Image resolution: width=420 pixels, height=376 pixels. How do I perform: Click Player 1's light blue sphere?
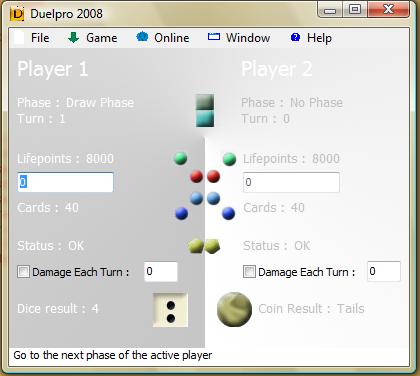pyautogui.click(x=197, y=198)
